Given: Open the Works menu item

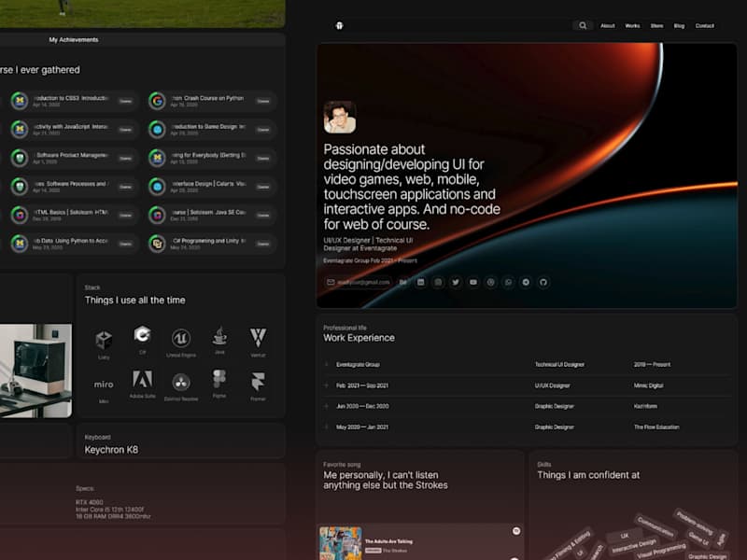Looking at the screenshot, I should [632, 26].
